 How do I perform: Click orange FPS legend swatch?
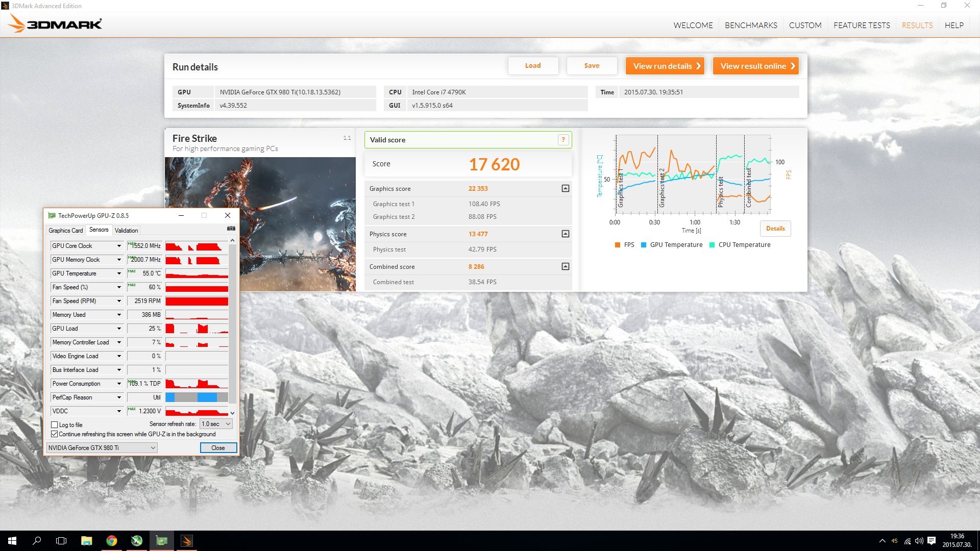tap(618, 245)
